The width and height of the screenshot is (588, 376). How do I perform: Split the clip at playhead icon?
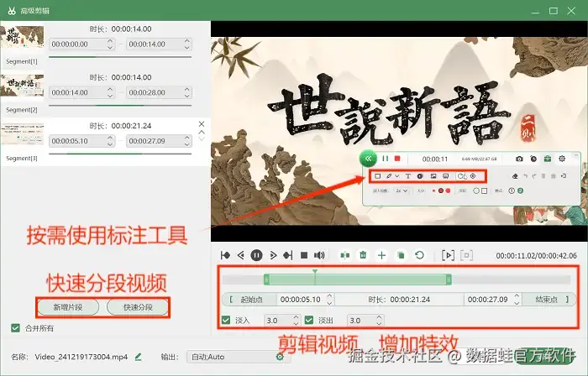pyautogui.click(x=345, y=255)
